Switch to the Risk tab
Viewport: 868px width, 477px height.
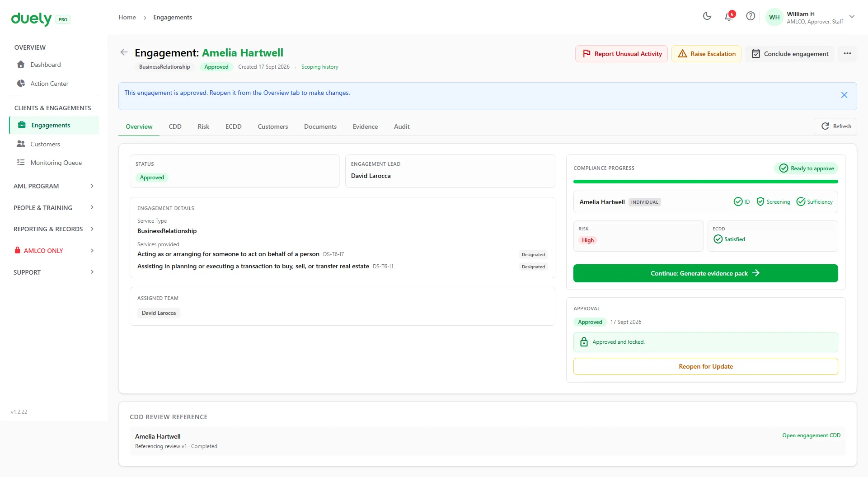(203, 126)
